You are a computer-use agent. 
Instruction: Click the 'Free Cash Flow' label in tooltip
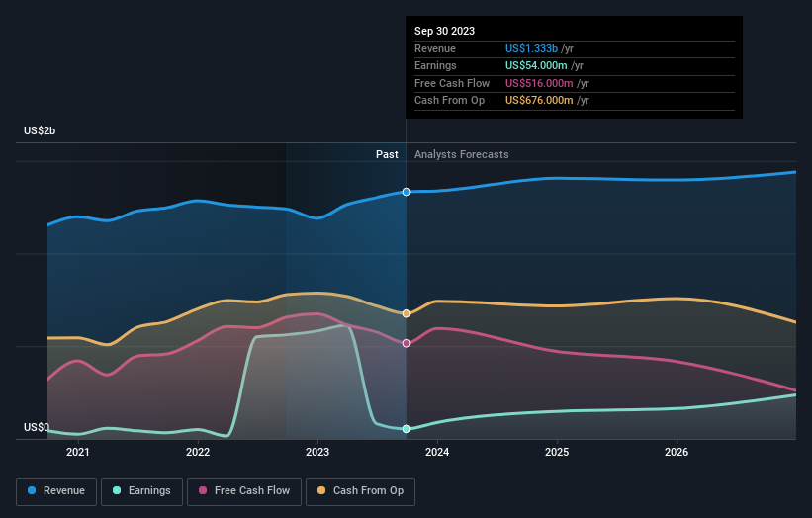click(x=452, y=83)
